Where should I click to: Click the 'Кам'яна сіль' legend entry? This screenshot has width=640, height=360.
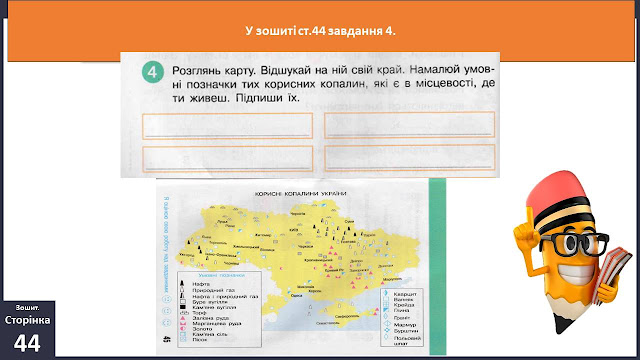pyautogui.click(x=210, y=334)
